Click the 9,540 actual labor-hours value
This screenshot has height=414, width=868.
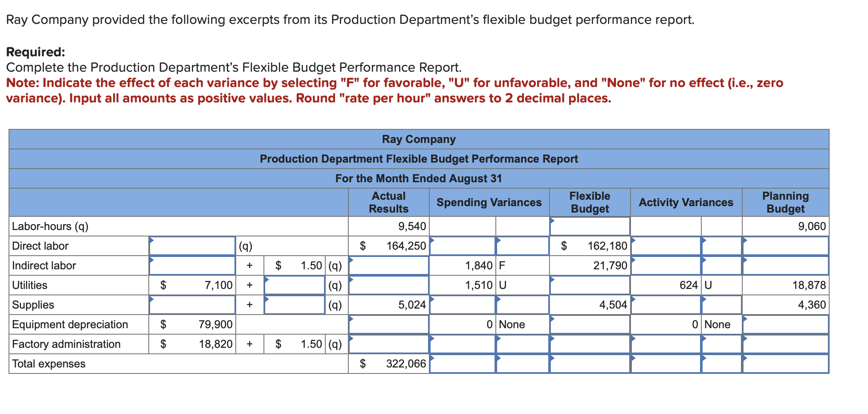point(412,226)
